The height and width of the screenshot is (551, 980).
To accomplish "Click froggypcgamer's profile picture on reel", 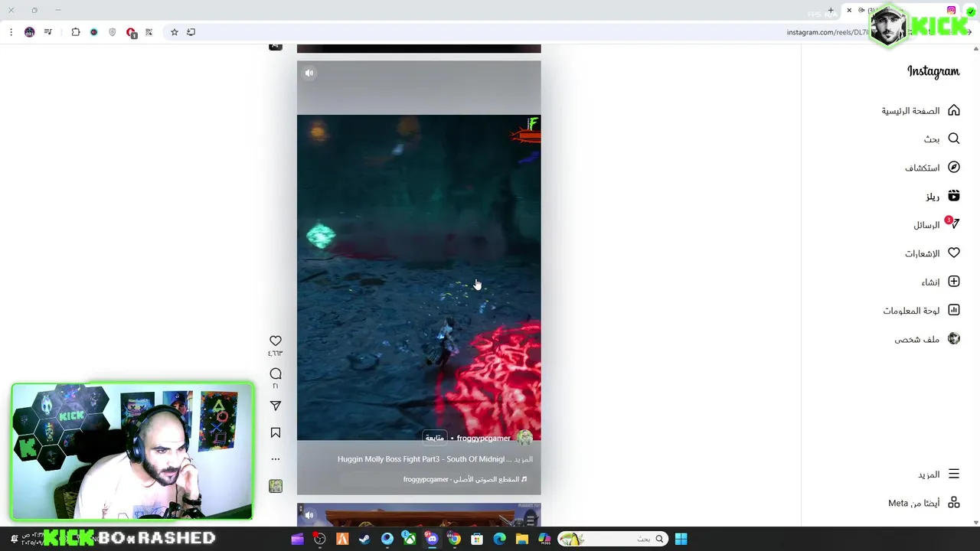I will click(524, 438).
